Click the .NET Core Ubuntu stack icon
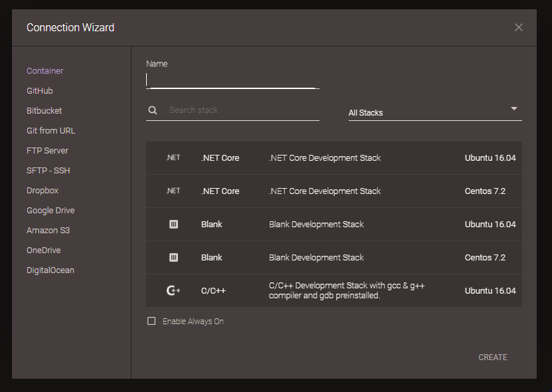 point(173,157)
